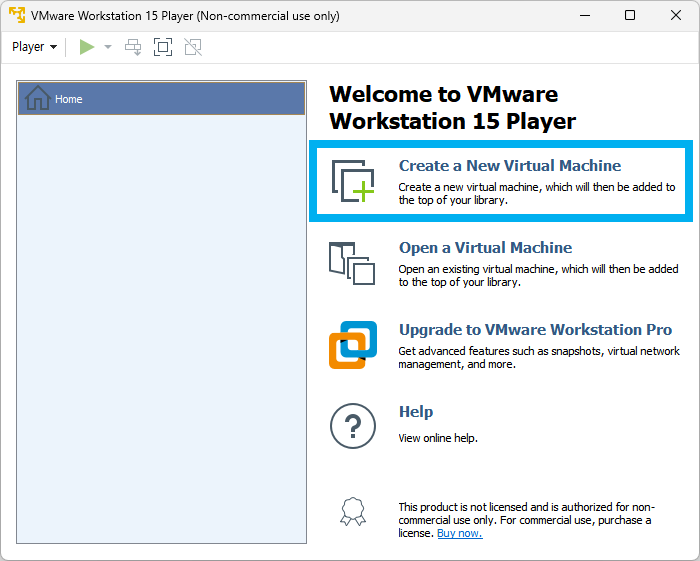700x561 pixels.
Task: Click the green Power On play button
Action: (x=87, y=47)
